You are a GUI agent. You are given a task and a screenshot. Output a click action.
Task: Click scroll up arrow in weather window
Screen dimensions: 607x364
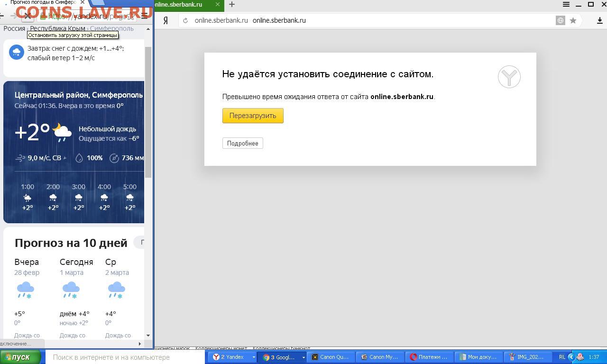click(x=148, y=29)
